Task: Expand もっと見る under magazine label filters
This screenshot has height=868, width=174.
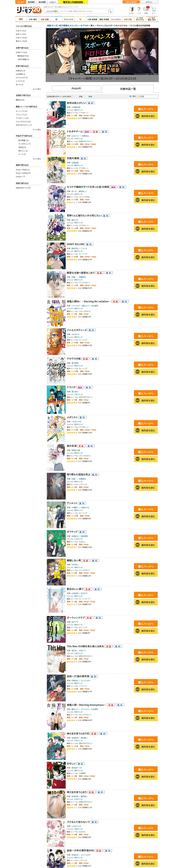Action: [37, 129]
